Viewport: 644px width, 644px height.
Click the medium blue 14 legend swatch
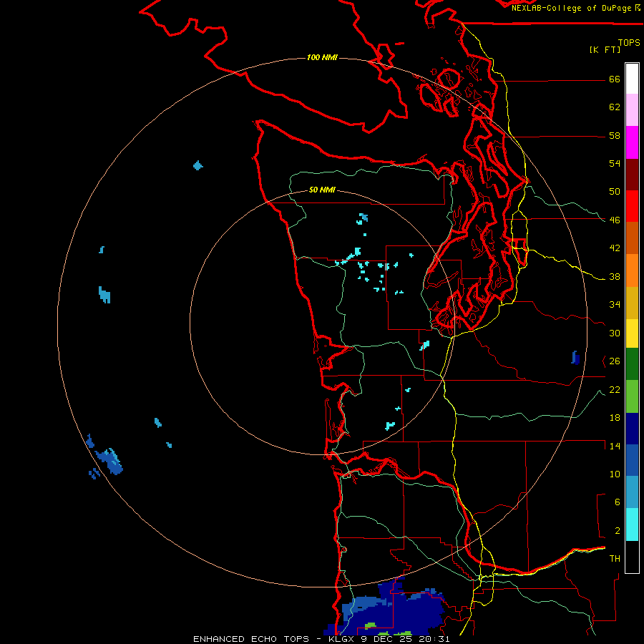click(632, 460)
